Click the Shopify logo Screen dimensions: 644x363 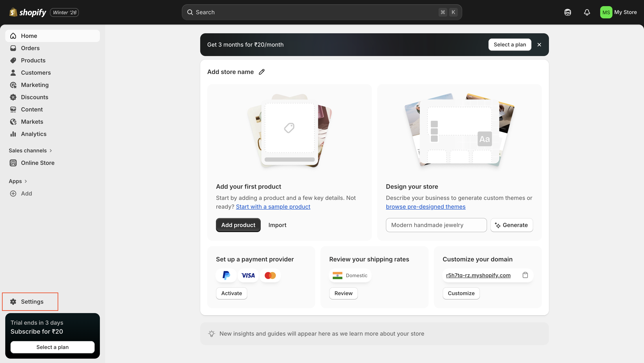tap(28, 12)
